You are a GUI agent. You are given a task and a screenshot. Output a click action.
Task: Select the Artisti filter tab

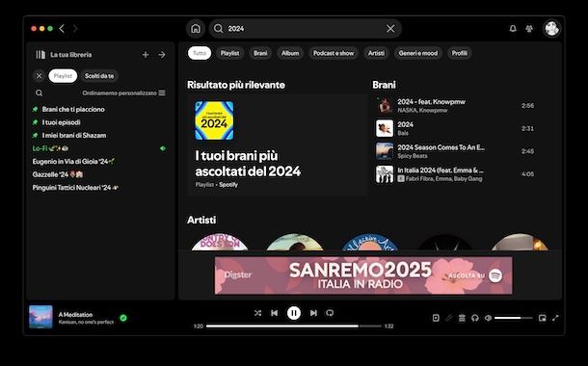click(x=376, y=53)
